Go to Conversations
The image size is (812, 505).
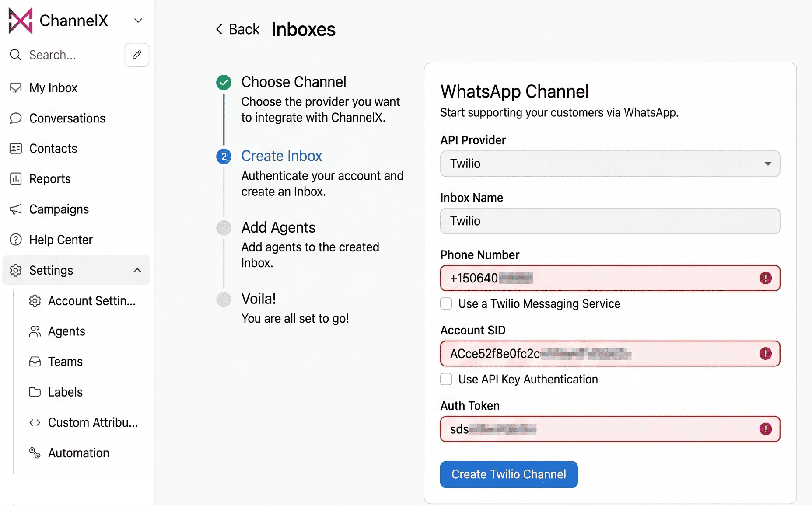(x=67, y=118)
